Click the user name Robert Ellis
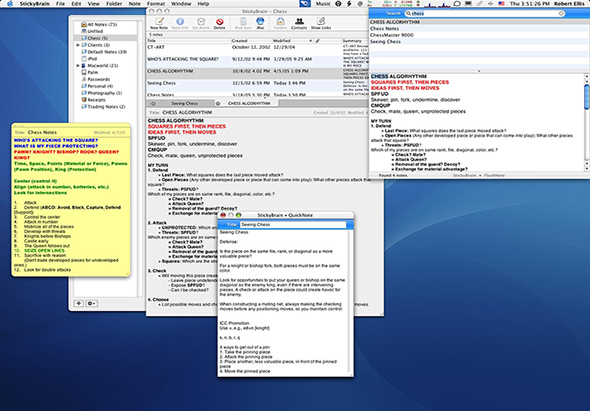 (x=570, y=4)
